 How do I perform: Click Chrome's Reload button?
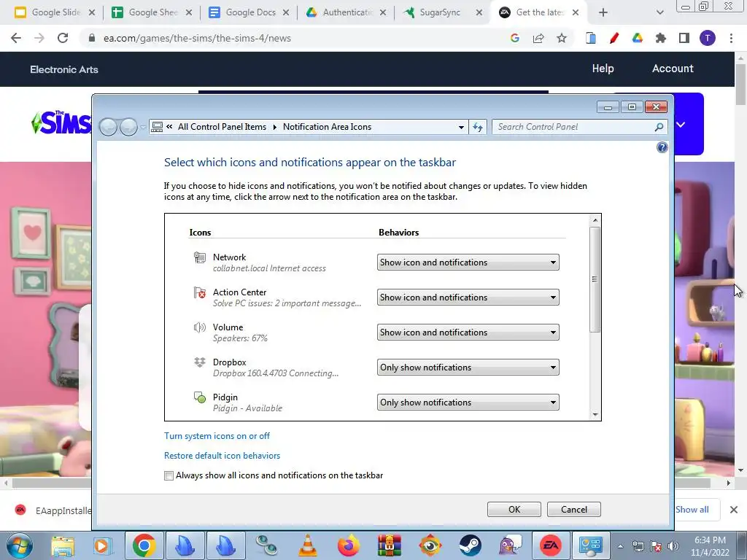point(63,38)
